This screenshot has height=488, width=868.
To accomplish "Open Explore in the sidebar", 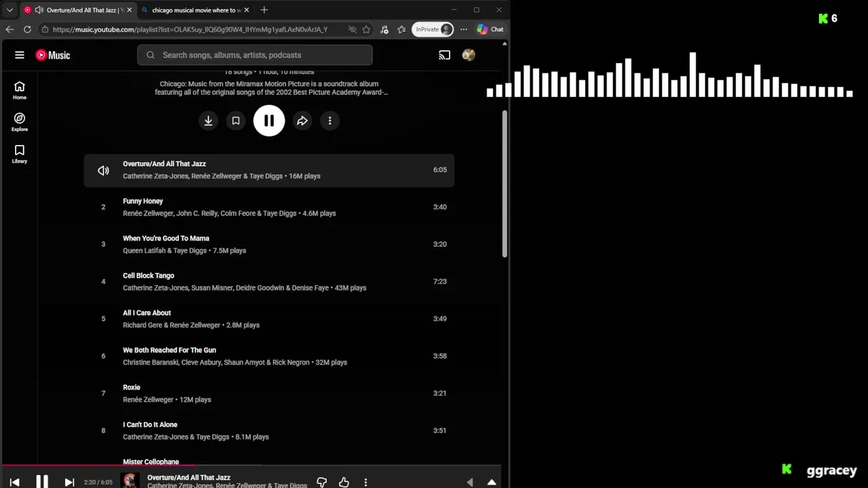I will coord(20,122).
